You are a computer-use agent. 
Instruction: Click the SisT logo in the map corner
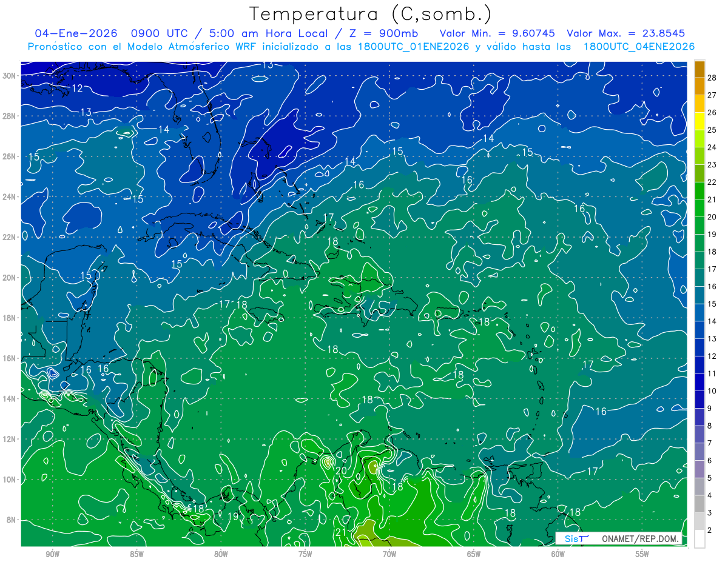[x=577, y=539]
